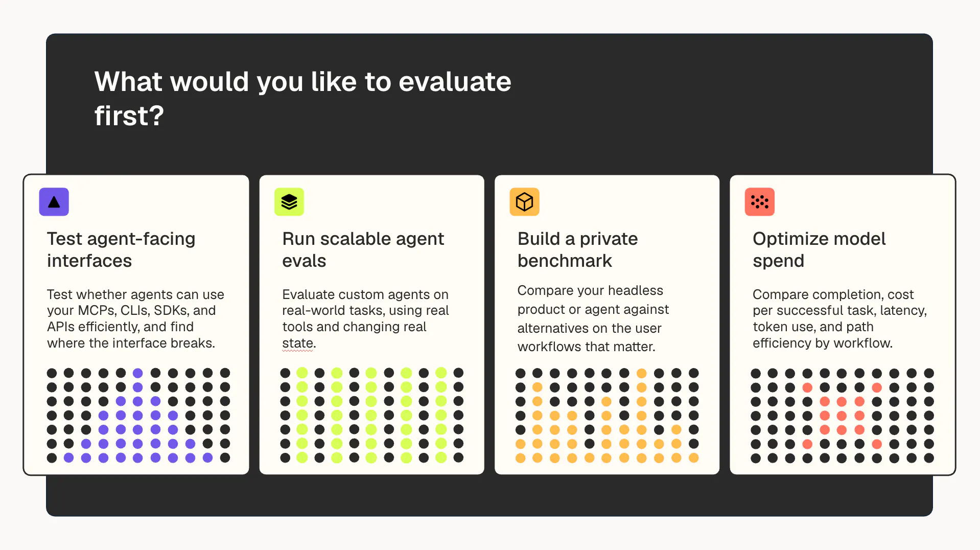Click the real-world tasks description text
Screen dimensions: 980x550
[x=365, y=318]
